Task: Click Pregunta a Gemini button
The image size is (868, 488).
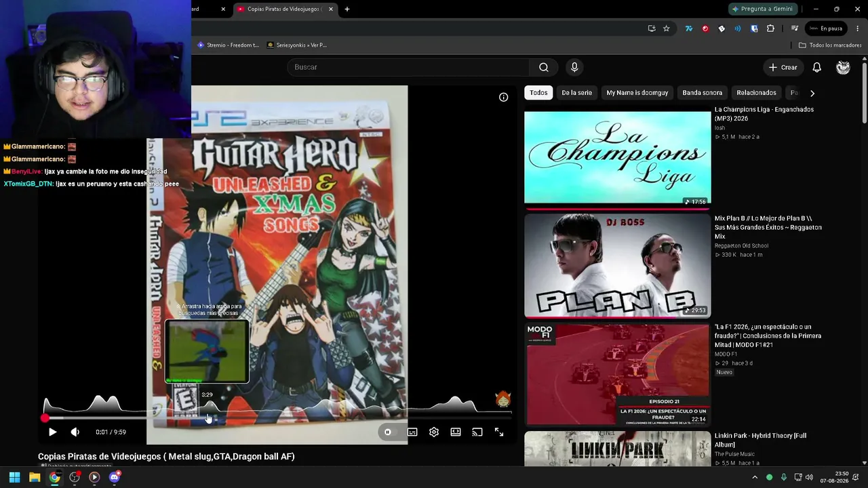Action: 762,9
